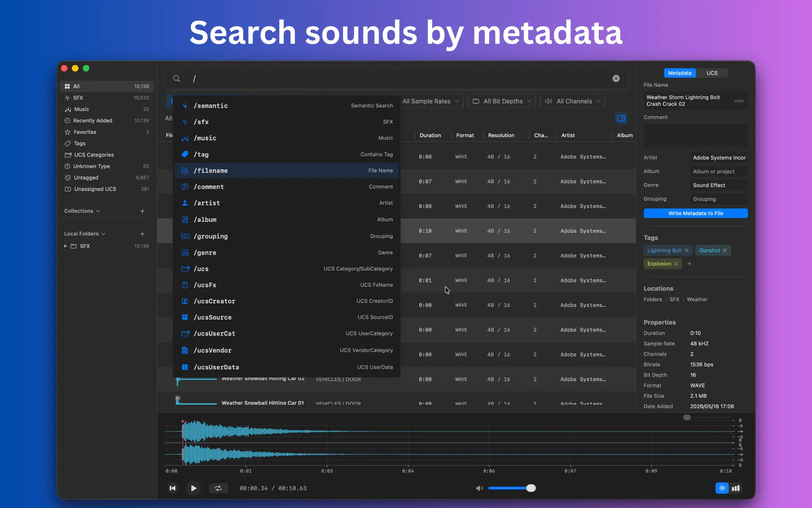Choose the /filename File Name command
The height and width of the screenshot is (508, 812).
pos(287,171)
